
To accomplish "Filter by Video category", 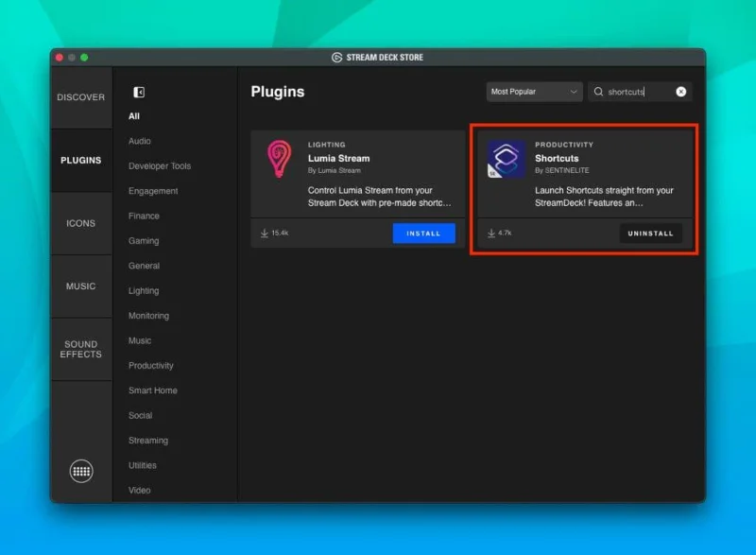I will point(139,491).
